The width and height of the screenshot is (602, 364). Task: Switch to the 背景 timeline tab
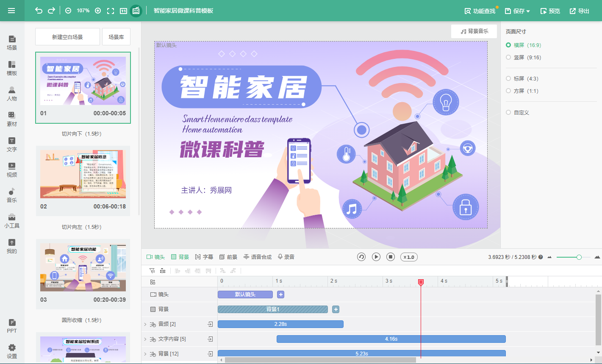180,257
